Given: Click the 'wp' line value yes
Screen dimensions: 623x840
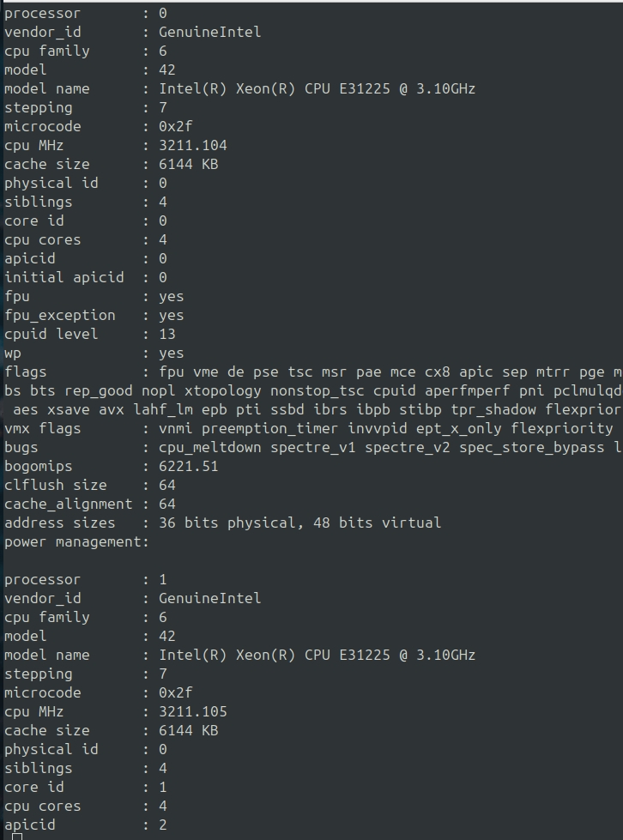Looking at the screenshot, I should point(172,354).
